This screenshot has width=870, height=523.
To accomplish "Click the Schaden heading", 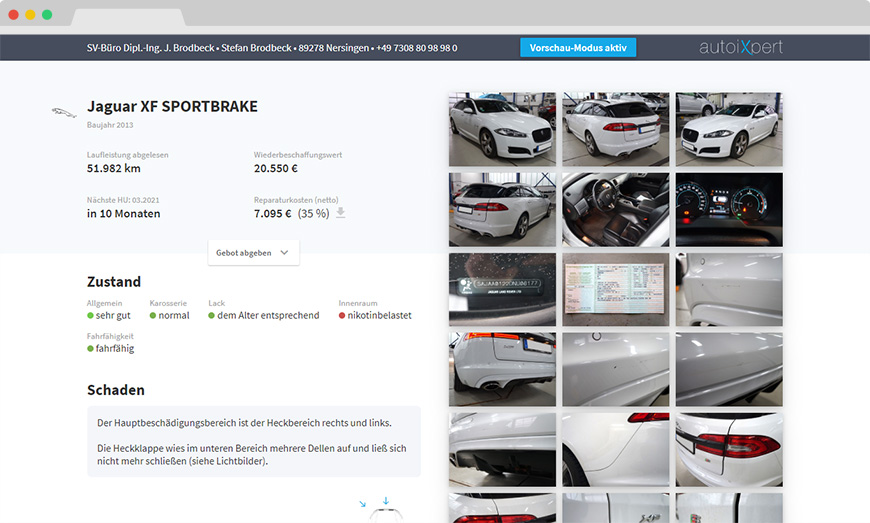I will pos(115,390).
